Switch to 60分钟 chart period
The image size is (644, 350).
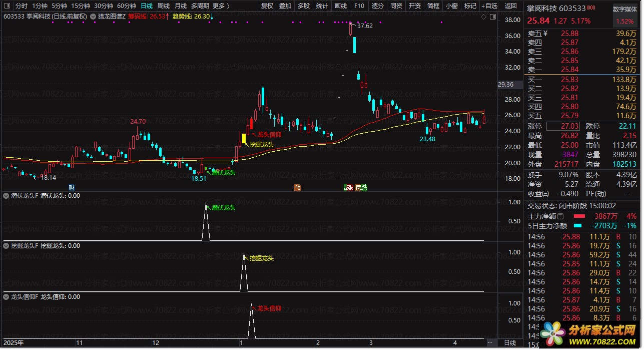[x=127, y=6]
